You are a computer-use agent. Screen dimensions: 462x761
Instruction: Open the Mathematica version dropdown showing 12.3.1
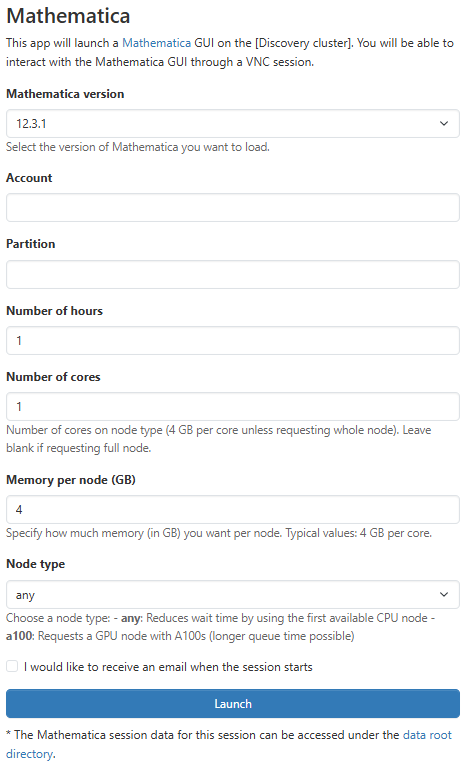pos(232,123)
